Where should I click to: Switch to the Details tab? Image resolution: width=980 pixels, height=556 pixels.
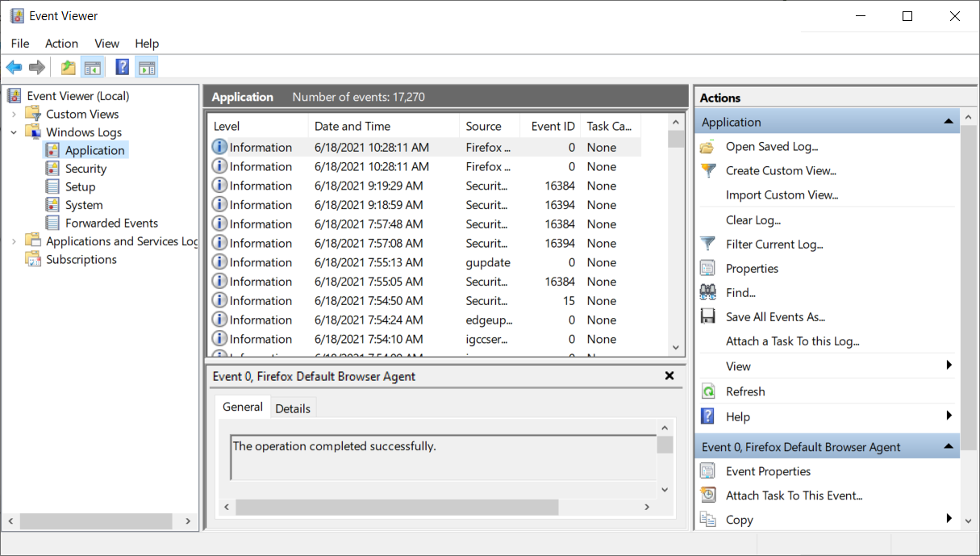(293, 408)
